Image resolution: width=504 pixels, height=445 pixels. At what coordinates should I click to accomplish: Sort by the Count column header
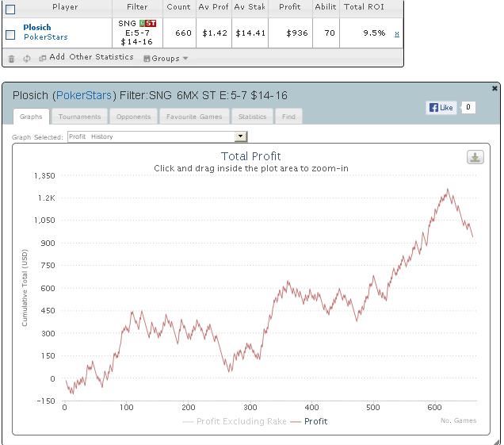[x=178, y=7]
